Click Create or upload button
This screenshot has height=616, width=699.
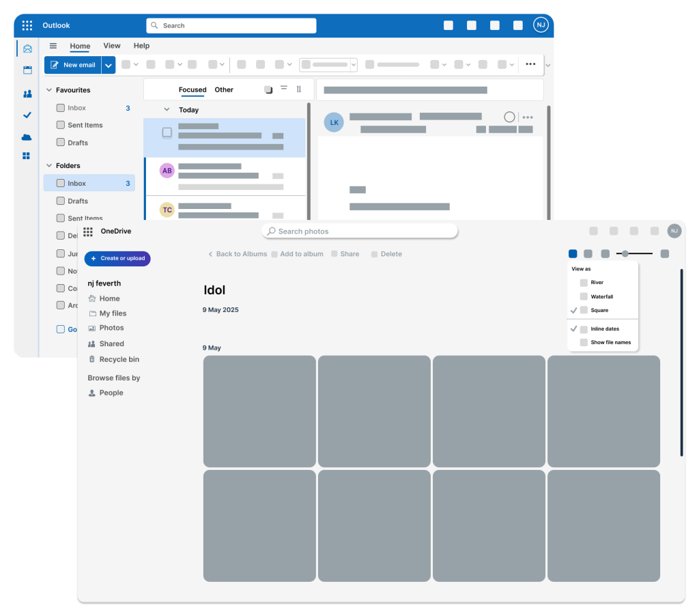pos(117,258)
